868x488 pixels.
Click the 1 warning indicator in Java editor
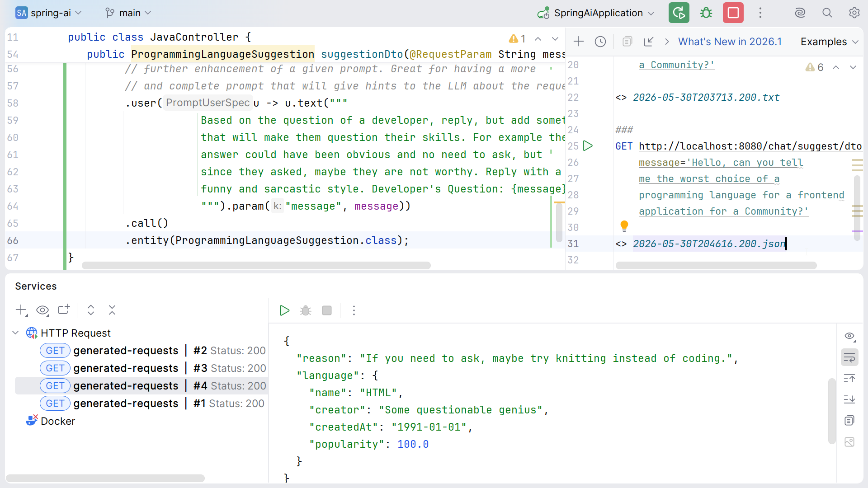tap(517, 39)
